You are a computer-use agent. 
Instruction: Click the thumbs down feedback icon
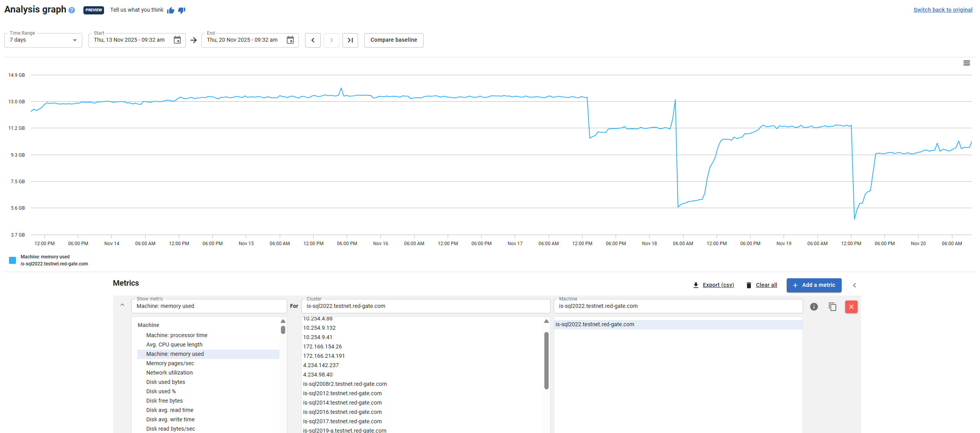click(x=182, y=10)
